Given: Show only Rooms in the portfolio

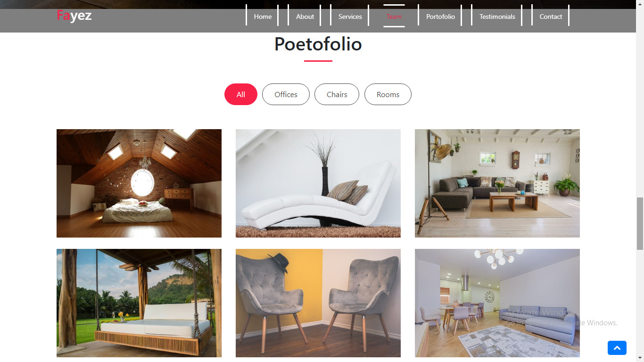Looking at the screenshot, I should [388, 94].
